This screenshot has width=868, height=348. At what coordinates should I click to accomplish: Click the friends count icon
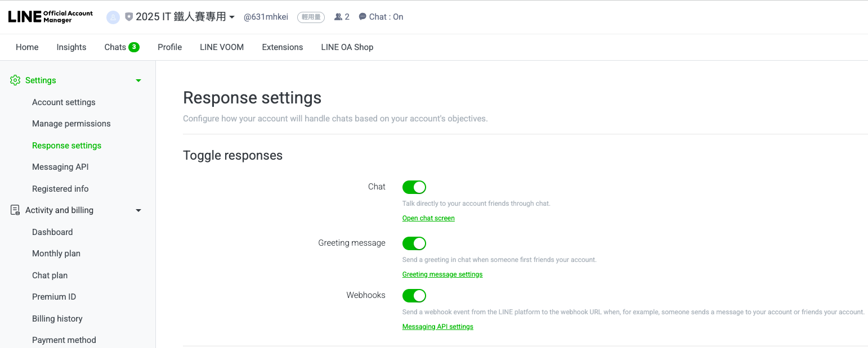338,17
